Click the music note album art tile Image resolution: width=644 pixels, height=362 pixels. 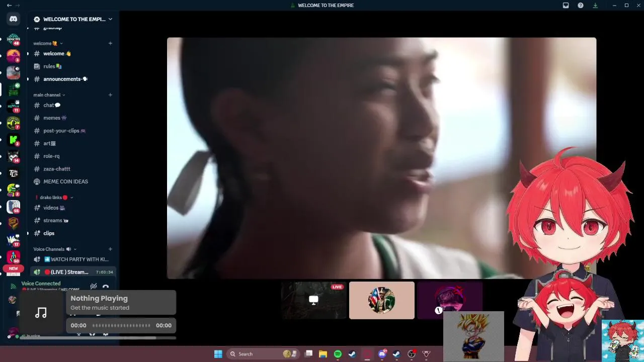click(41, 313)
